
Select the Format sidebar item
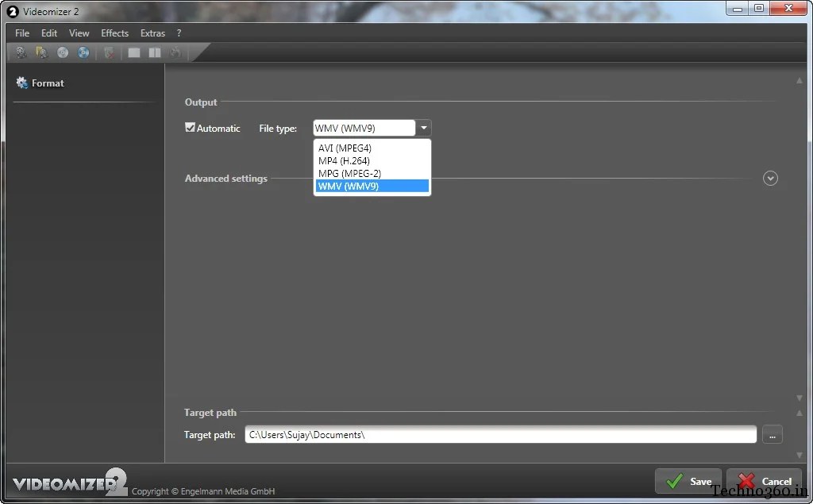(x=40, y=83)
